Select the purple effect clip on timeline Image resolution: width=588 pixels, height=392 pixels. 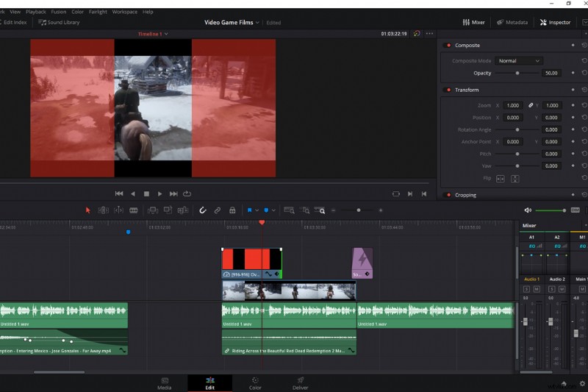tap(362, 263)
